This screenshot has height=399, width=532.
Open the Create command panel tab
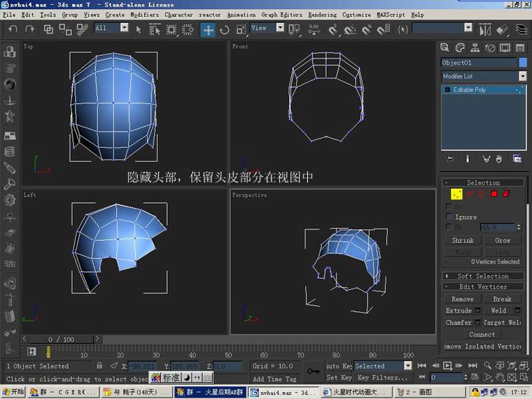tap(444, 48)
